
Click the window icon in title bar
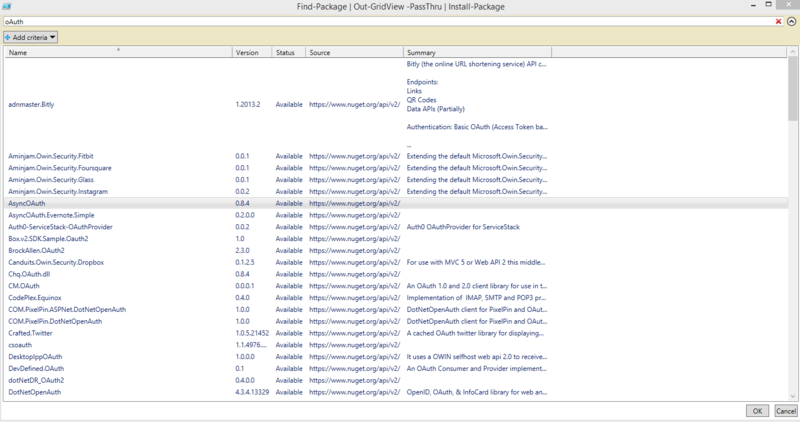7,6
